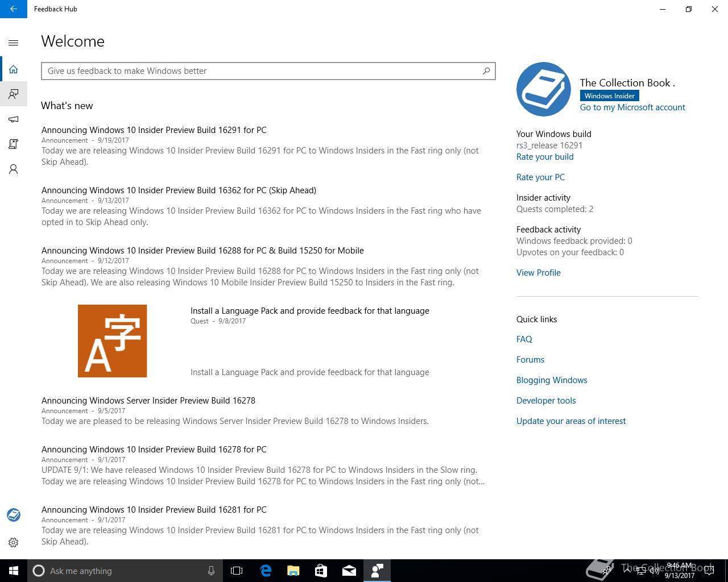Open announcement Build 16281 for PC
This screenshot has height=582, width=728.
click(x=154, y=510)
